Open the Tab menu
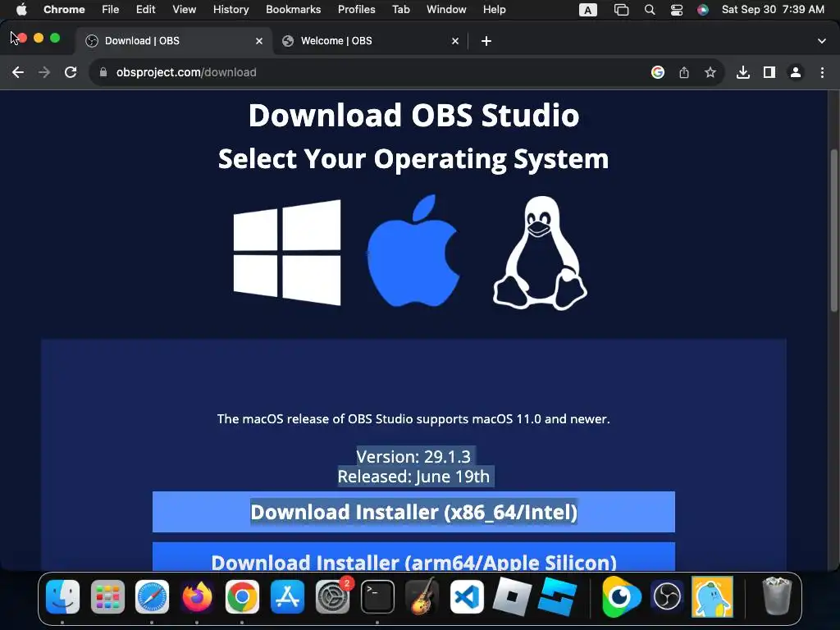 point(400,10)
